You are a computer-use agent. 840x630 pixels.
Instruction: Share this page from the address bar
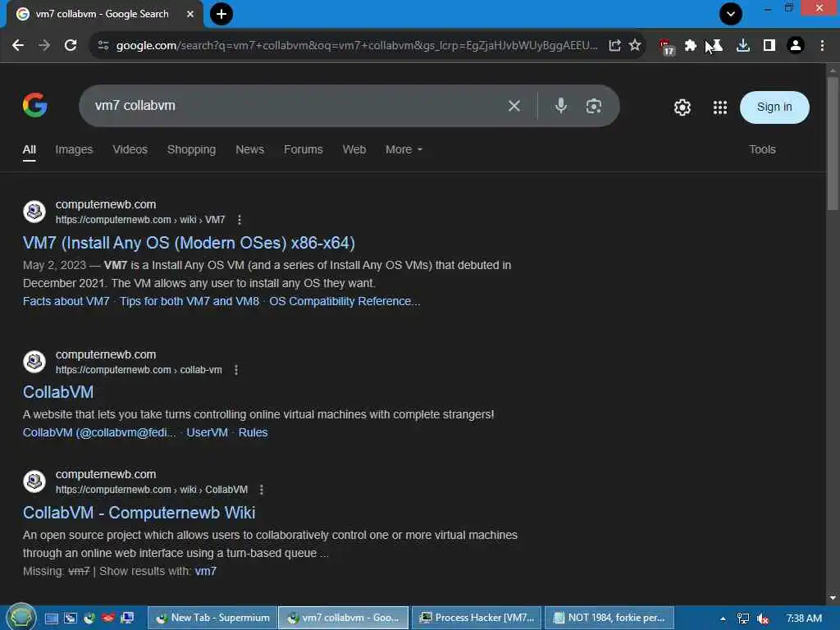pyautogui.click(x=614, y=46)
